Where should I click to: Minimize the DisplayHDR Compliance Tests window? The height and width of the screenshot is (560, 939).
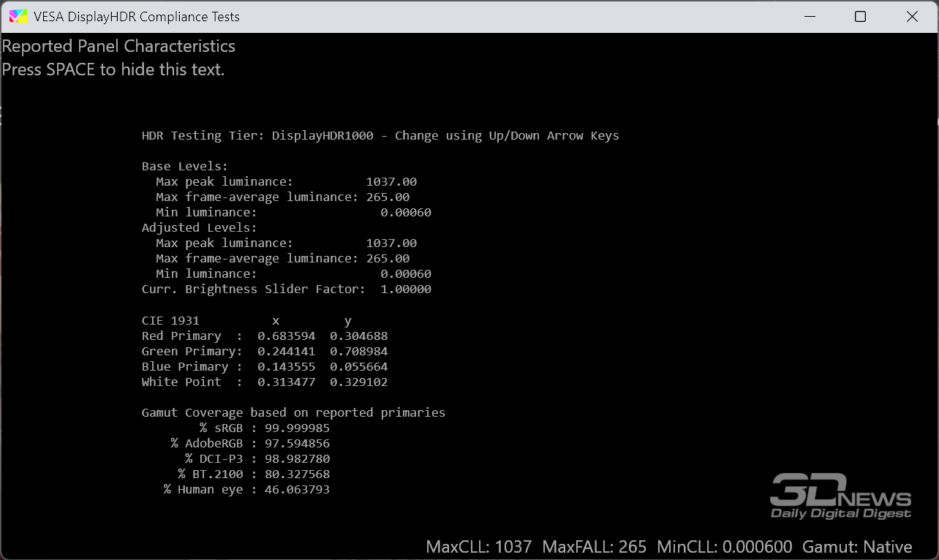click(x=809, y=16)
